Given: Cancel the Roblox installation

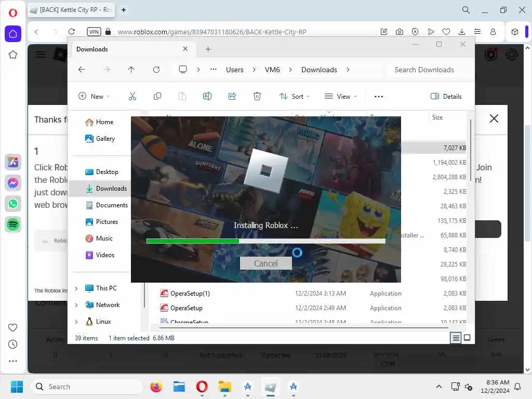Looking at the screenshot, I should tap(265, 263).
